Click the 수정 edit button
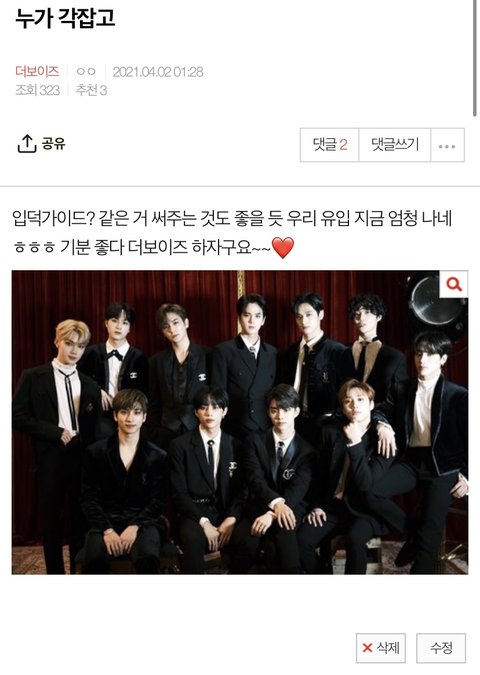The width and height of the screenshot is (480, 675). click(x=441, y=647)
